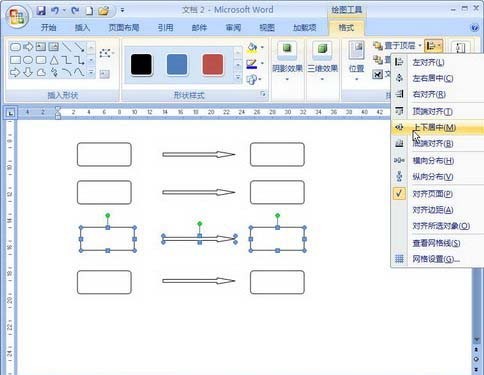Switch to the Insert (插入) ribbon tab
Viewport: 484px width, 375px height.
point(82,28)
